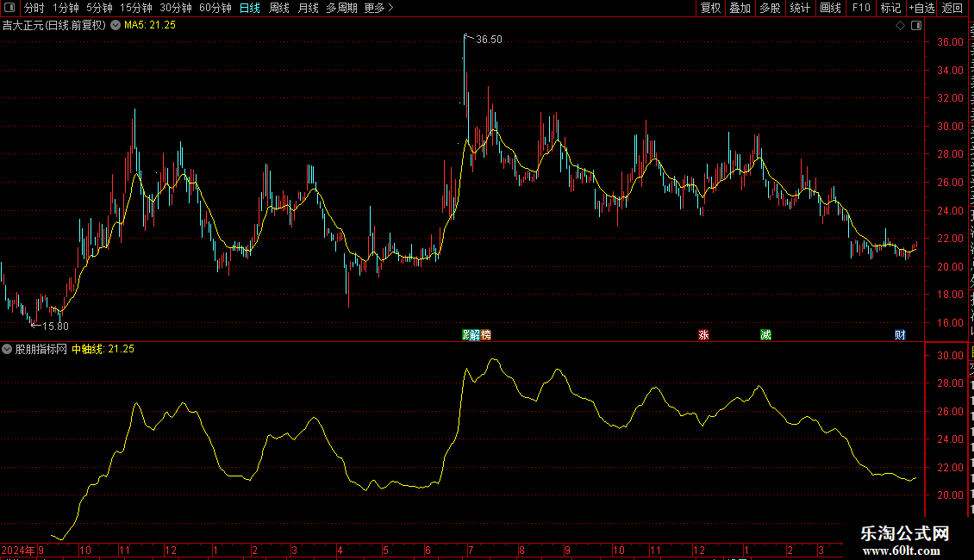Image resolution: width=974 pixels, height=560 pixels.
Task: Click month 7 on the timeline
Action: [x=471, y=550]
